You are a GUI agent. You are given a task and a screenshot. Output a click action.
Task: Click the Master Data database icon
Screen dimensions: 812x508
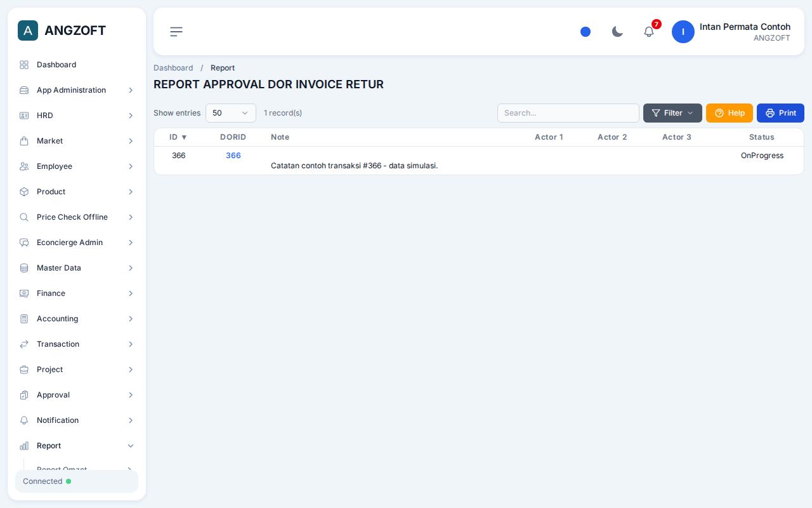pos(24,268)
